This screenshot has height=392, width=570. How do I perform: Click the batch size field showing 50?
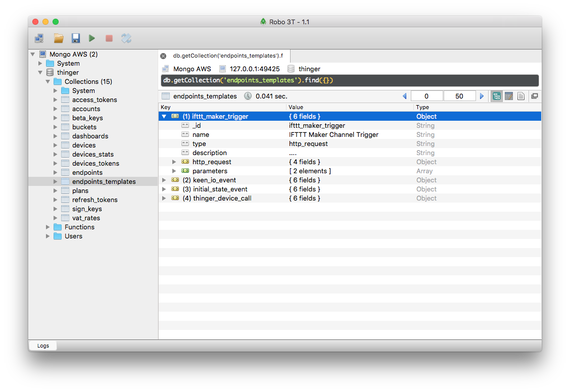click(x=459, y=96)
